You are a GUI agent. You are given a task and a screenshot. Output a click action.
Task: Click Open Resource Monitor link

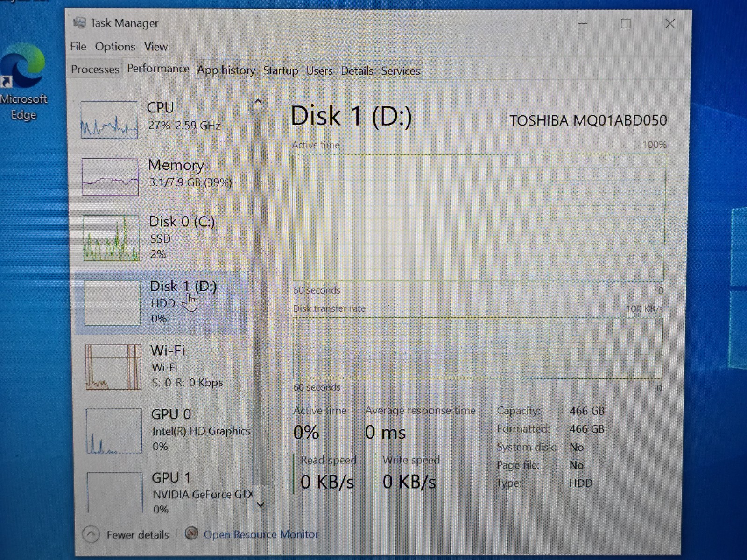click(261, 534)
